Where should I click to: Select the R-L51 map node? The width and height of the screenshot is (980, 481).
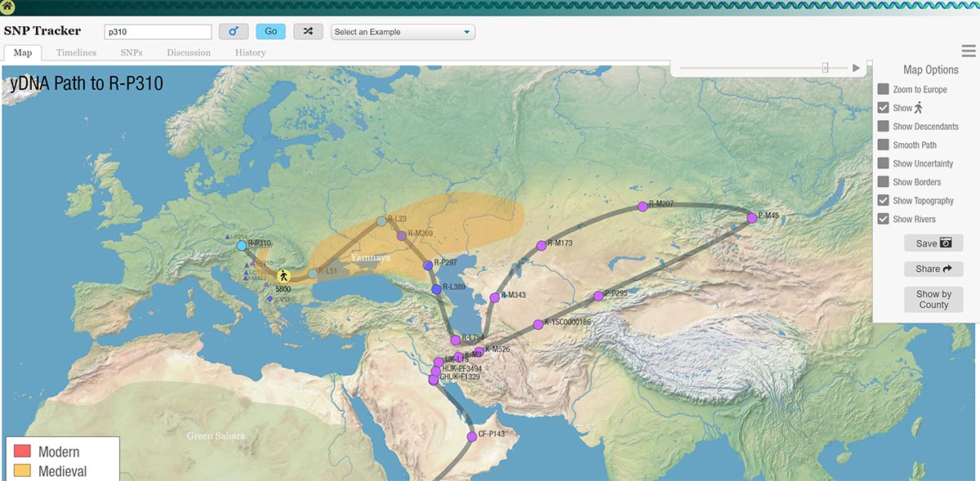tap(313, 274)
